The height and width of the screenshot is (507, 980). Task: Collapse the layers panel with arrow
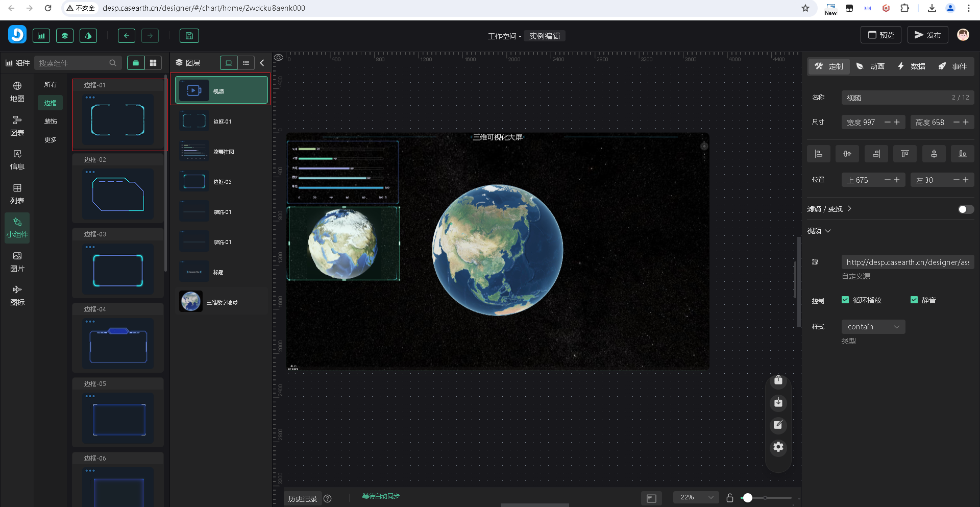(x=262, y=63)
